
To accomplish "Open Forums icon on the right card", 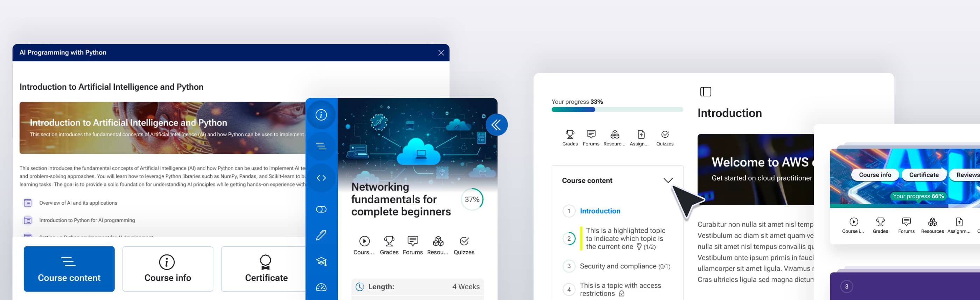I will point(906,225).
